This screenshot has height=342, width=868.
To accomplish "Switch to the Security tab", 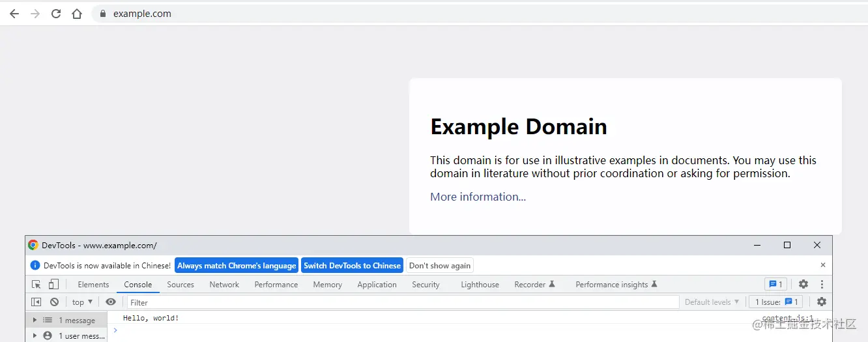I will pos(426,285).
